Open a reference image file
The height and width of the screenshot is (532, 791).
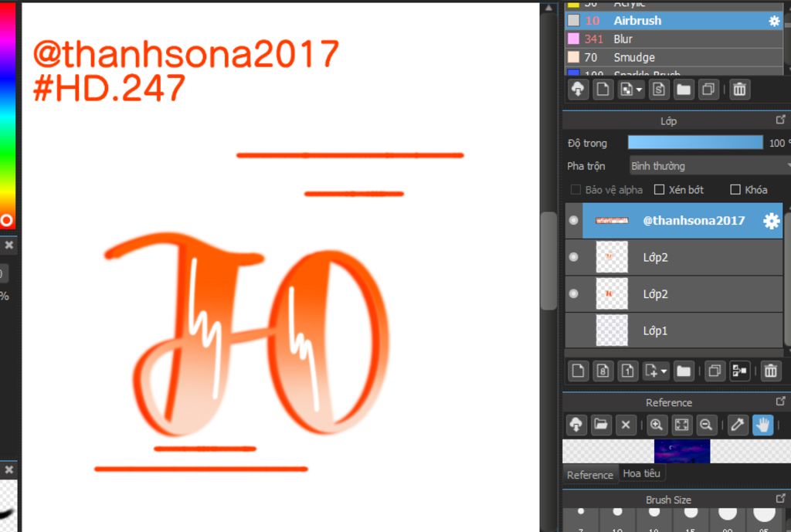(x=601, y=425)
